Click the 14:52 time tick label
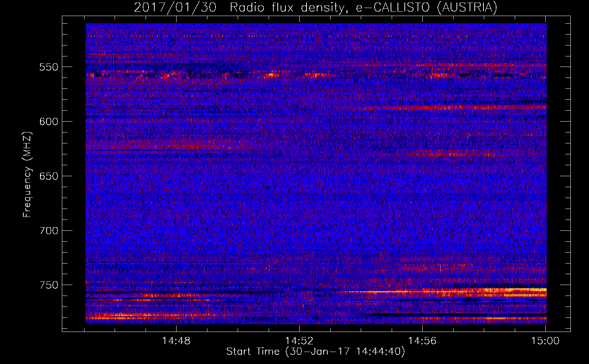The image size is (589, 364). pyautogui.click(x=299, y=341)
